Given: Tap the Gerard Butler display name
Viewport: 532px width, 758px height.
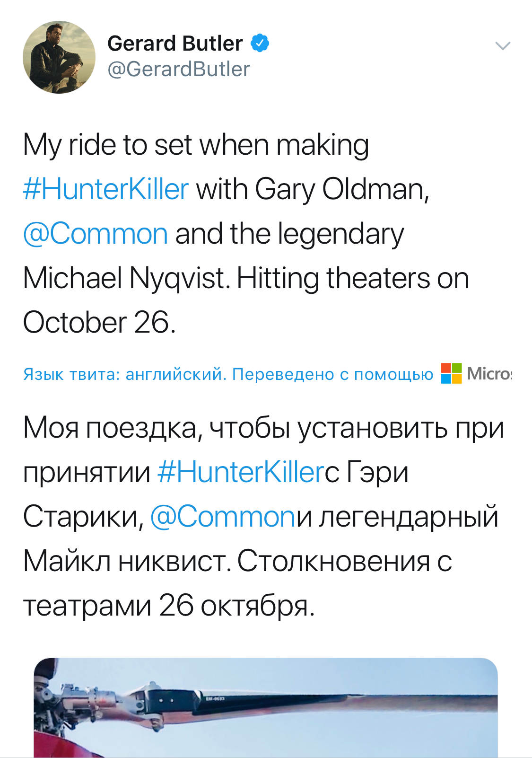Looking at the screenshot, I should [x=175, y=44].
